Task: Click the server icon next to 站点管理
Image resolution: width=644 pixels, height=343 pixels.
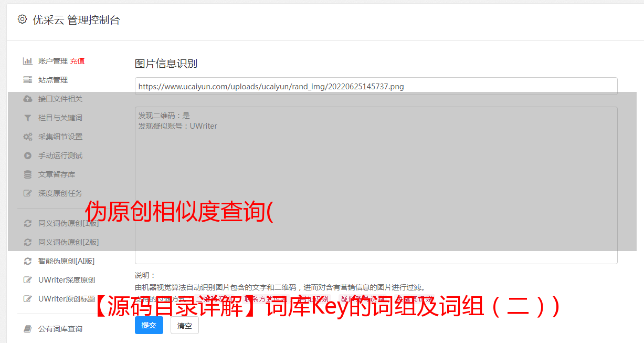Action: pyautogui.click(x=28, y=80)
